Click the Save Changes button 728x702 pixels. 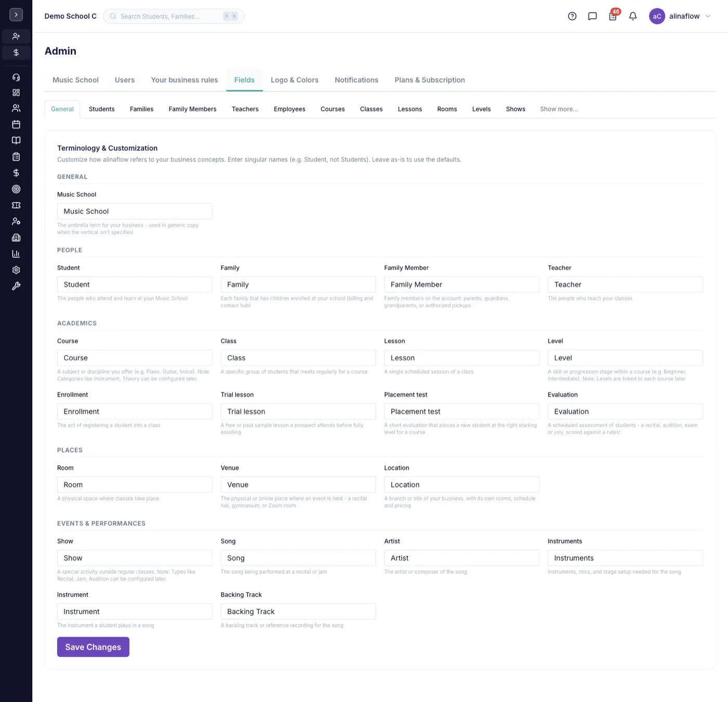click(x=93, y=647)
